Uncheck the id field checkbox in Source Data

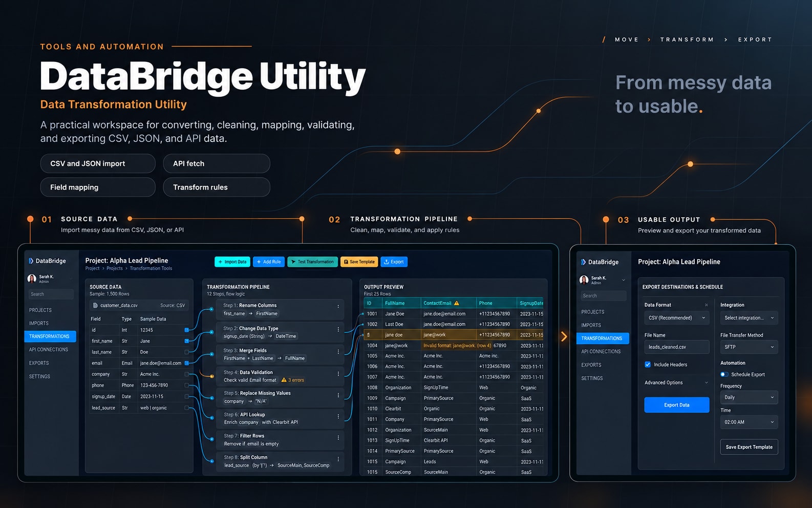(186, 330)
